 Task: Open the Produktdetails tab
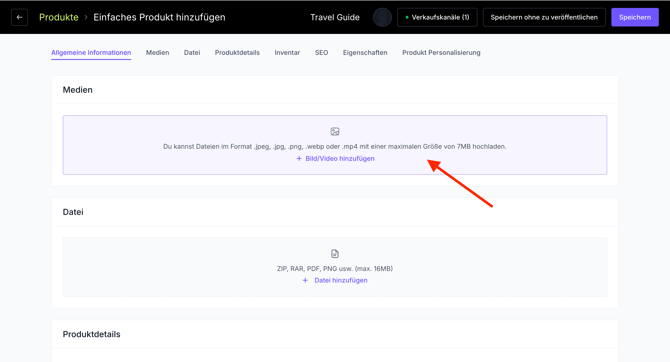(x=237, y=53)
